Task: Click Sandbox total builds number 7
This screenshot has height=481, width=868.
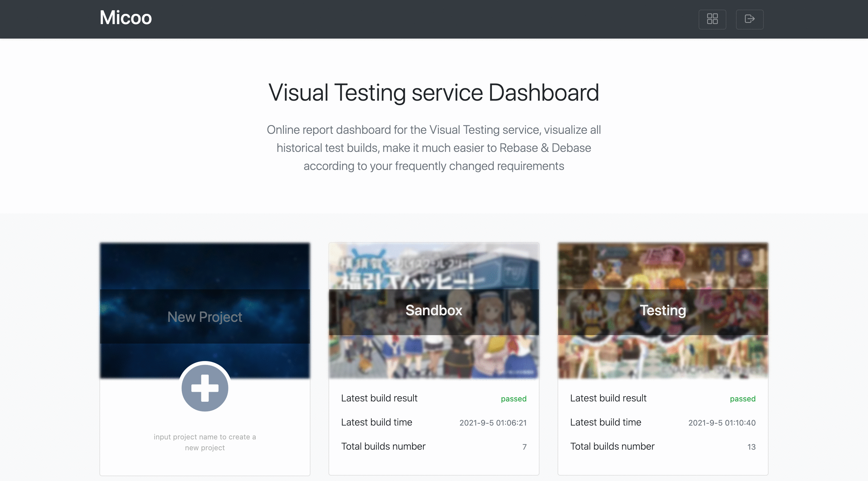Action: (524, 447)
